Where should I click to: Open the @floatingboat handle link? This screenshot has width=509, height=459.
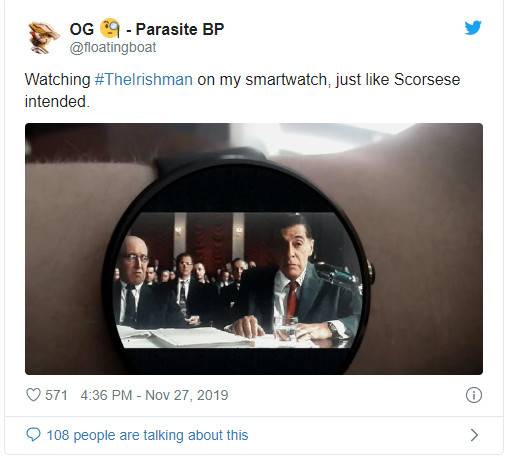[x=113, y=47]
